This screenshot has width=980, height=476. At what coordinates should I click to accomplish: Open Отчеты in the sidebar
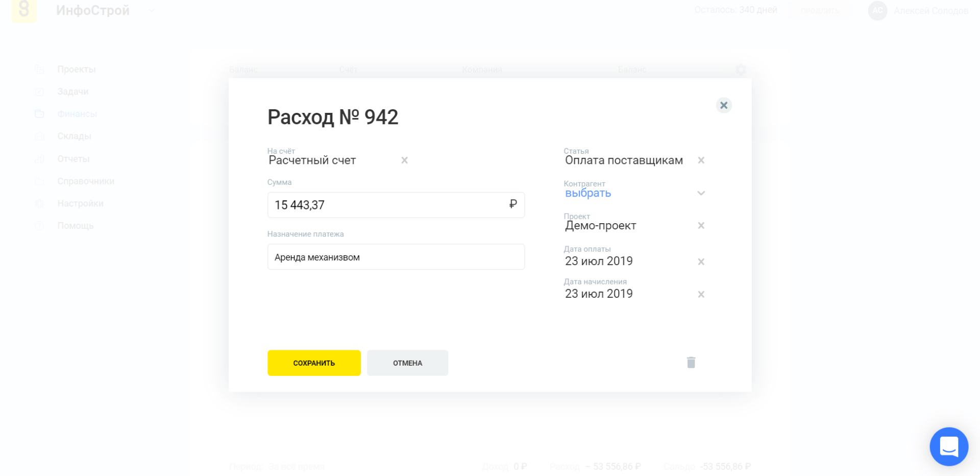73,159
